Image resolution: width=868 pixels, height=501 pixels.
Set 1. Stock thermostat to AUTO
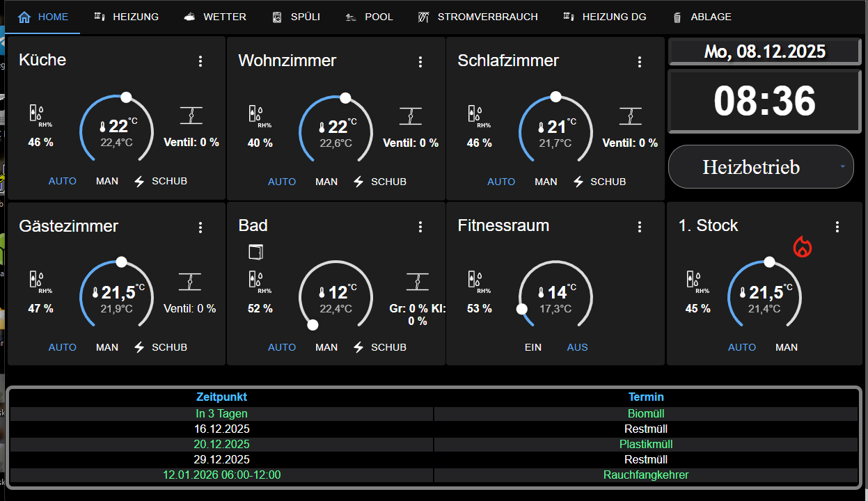[x=742, y=347]
